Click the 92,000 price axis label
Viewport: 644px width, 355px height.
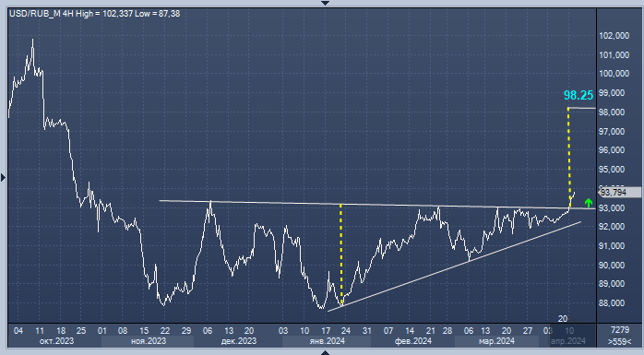612,227
